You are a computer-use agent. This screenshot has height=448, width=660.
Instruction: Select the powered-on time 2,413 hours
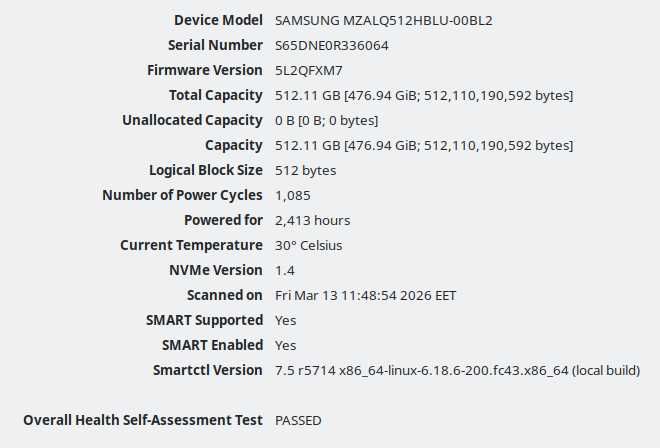tap(312, 220)
